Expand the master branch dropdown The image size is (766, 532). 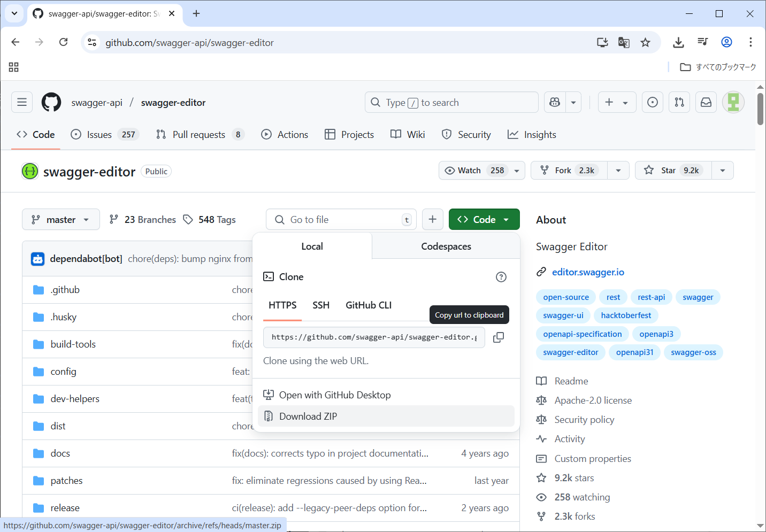click(x=60, y=219)
